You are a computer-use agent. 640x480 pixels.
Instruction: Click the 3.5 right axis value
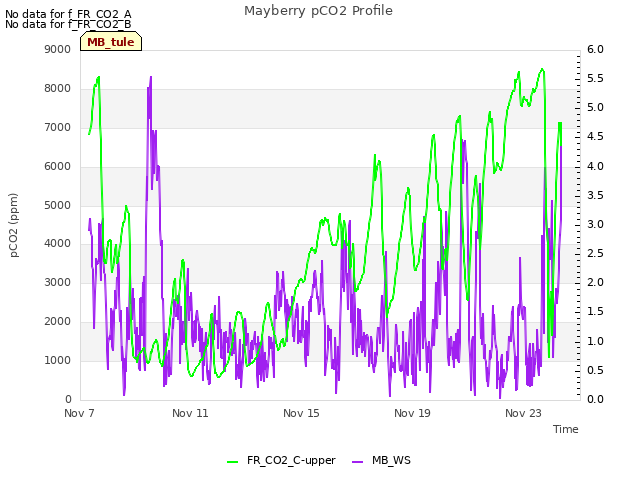pyautogui.click(x=595, y=195)
